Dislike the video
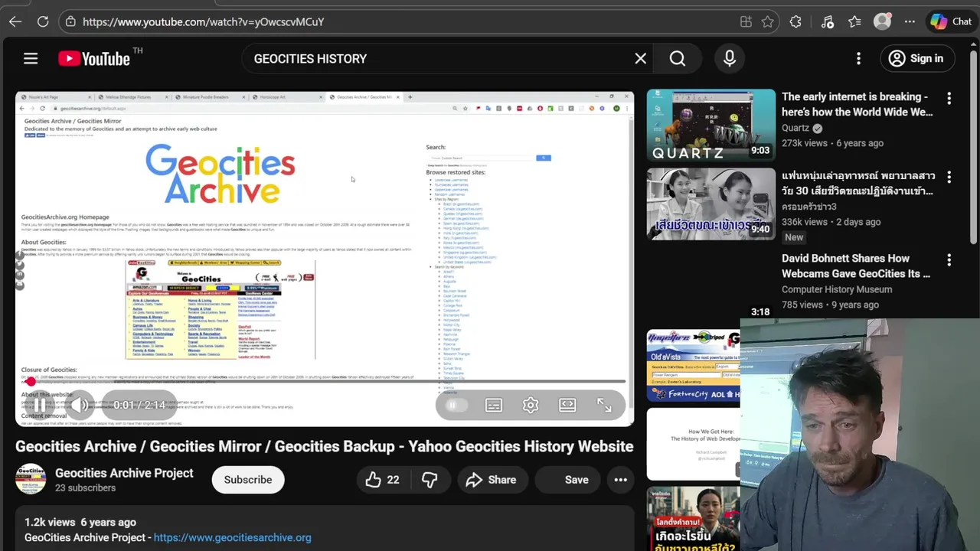This screenshot has width=980, height=551. click(430, 480)
